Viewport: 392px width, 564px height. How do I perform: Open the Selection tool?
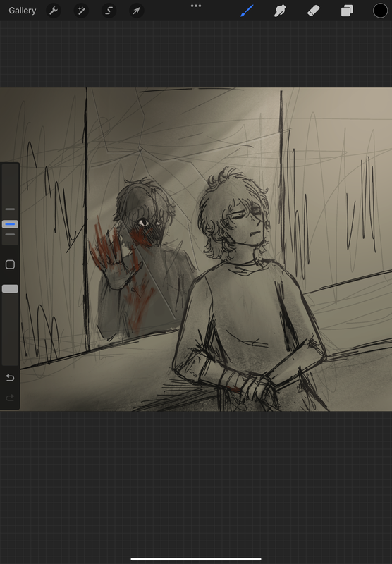pyautogui.click(x=109, y=11)
